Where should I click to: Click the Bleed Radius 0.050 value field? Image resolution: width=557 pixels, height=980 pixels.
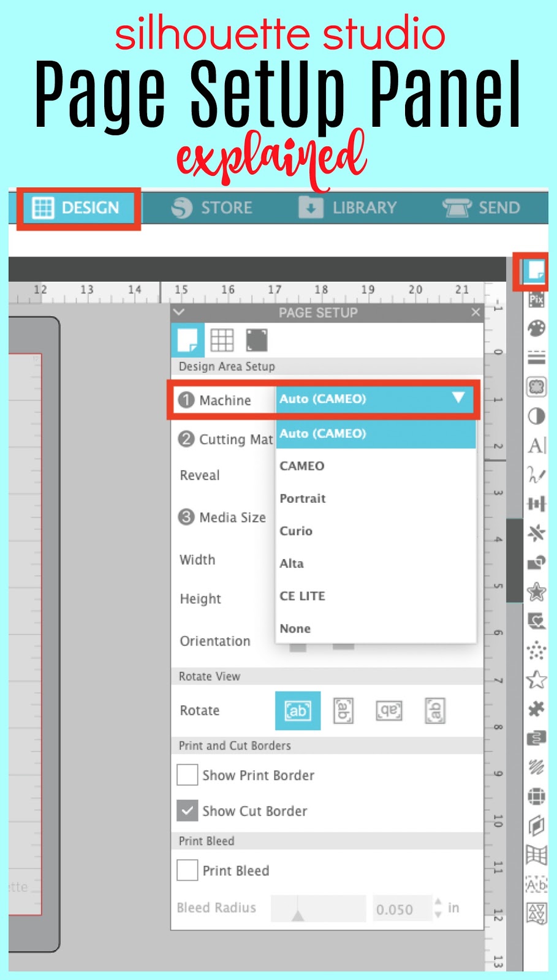401,909
